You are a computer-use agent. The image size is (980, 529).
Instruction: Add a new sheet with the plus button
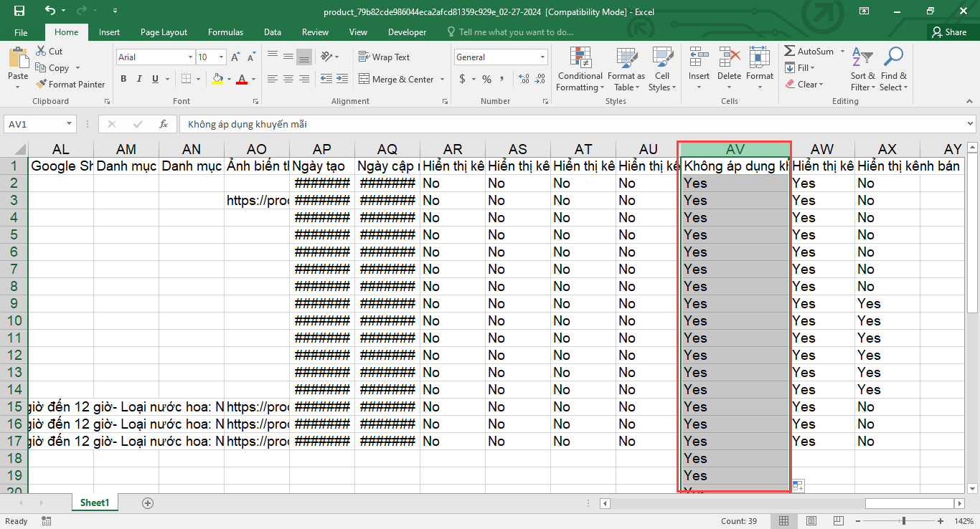pos(148,503)
